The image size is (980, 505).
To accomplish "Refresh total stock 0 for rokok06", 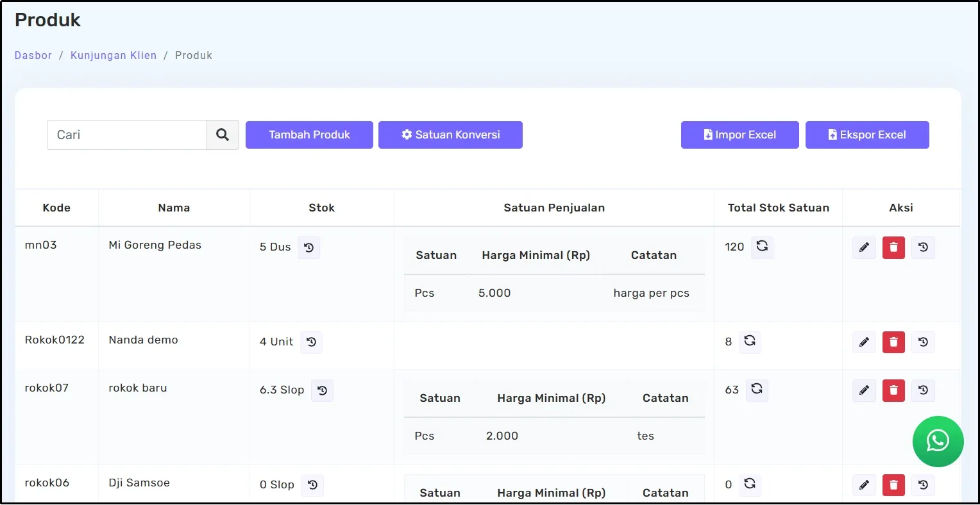I will click(750, 484).
